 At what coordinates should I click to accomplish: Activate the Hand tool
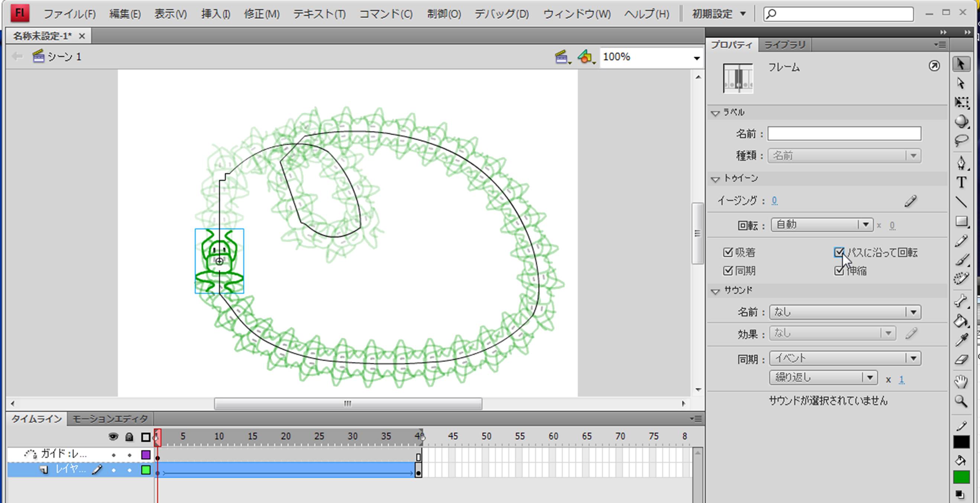961,381
